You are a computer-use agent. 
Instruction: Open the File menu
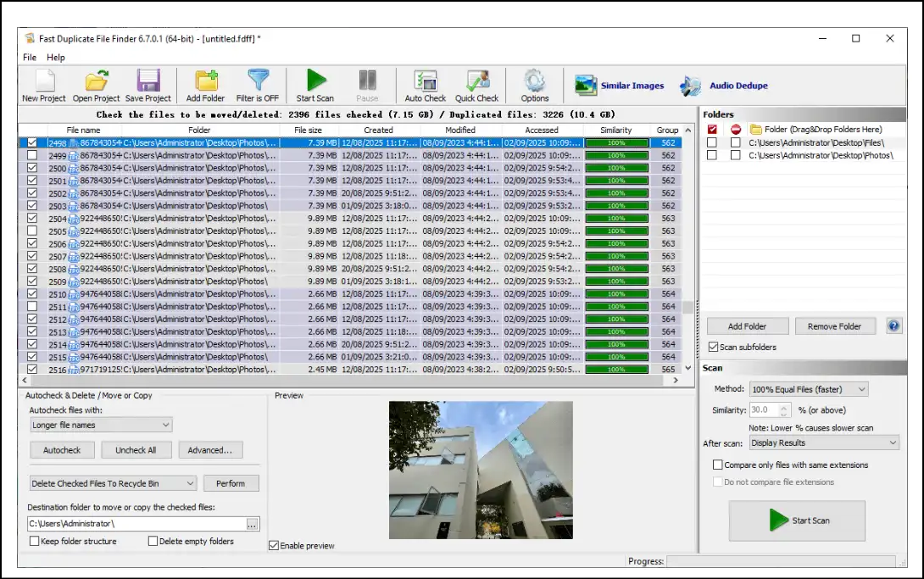29,57
